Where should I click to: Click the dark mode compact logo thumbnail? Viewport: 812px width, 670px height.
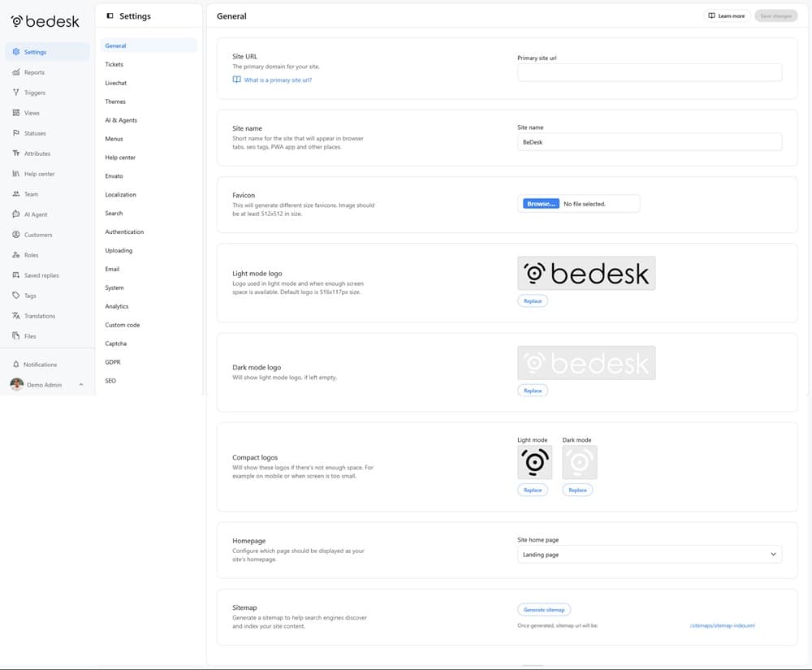(579, 462)
